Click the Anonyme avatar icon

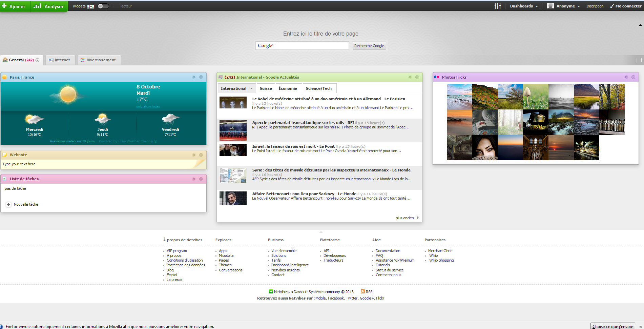coord(550,6)
